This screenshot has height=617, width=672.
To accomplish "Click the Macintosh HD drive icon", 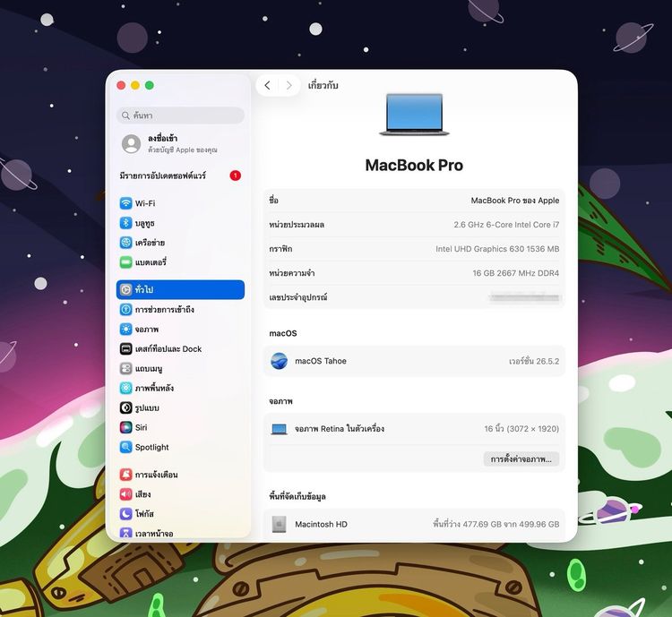I will (x=279, y=524).
